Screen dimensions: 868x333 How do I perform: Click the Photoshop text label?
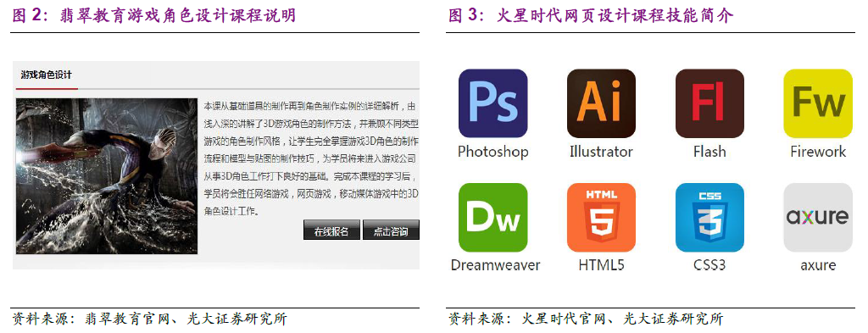pyautogui.click(x=492, y=152)
